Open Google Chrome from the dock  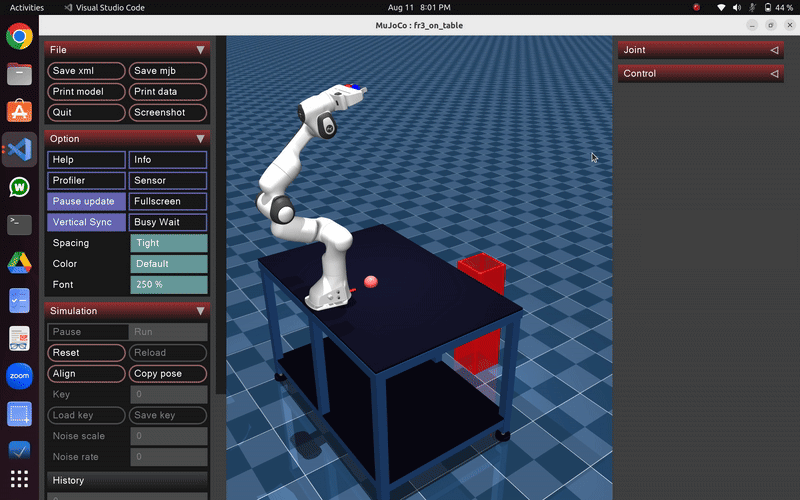coord(19,36)
